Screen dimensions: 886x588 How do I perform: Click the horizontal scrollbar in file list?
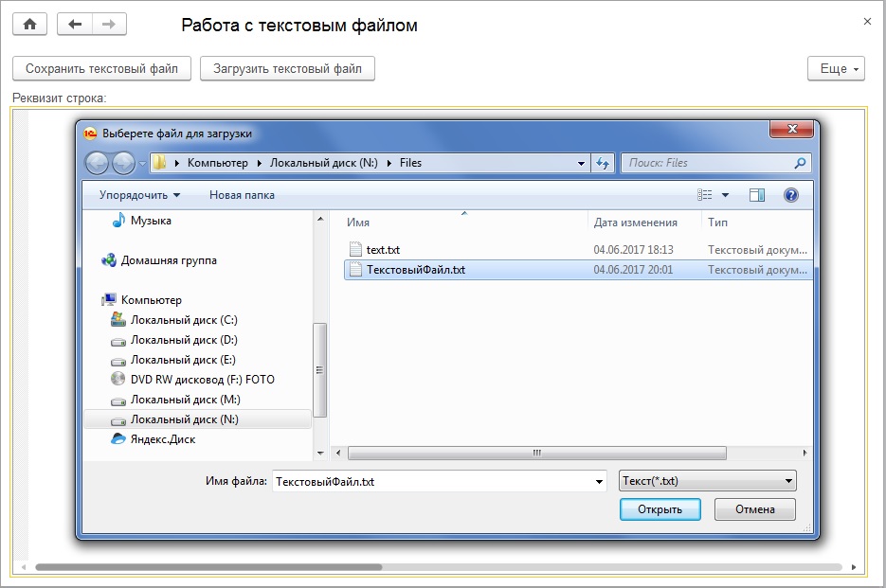pyautogui.click(x=535, y=453)
